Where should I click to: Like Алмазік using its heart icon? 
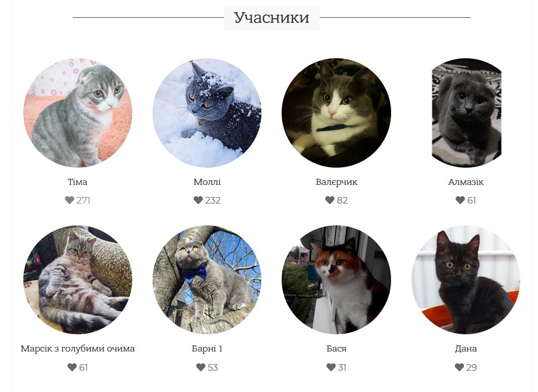pyautogui.click(x=460, y=200)
